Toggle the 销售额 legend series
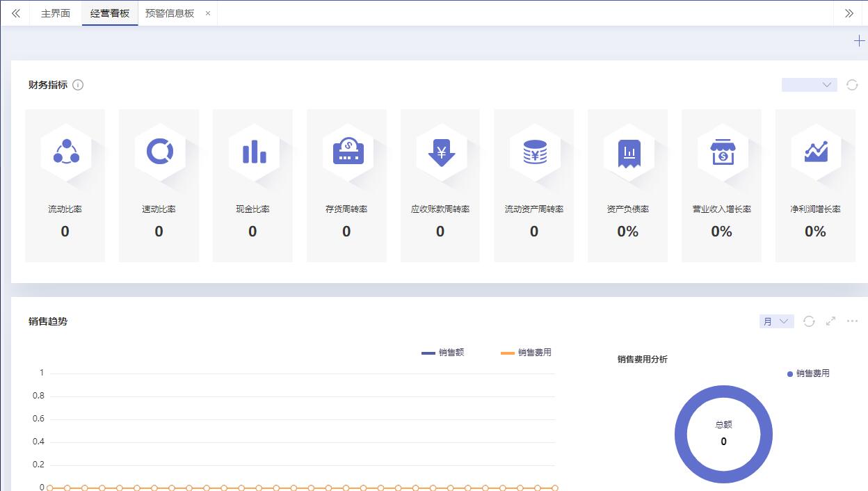Image resolution: width=868 pixels, height=491 pixels. 443,353
